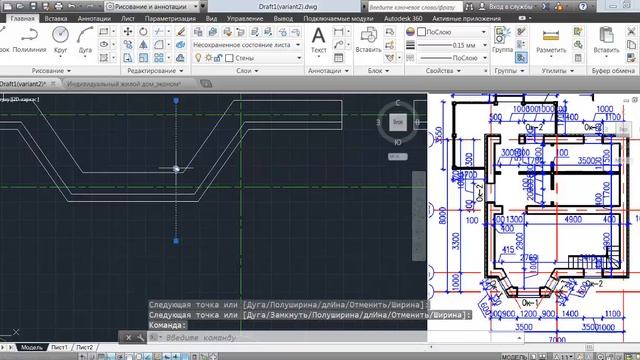
Task: Click the Стены layer color square
Action: (229, 58)
